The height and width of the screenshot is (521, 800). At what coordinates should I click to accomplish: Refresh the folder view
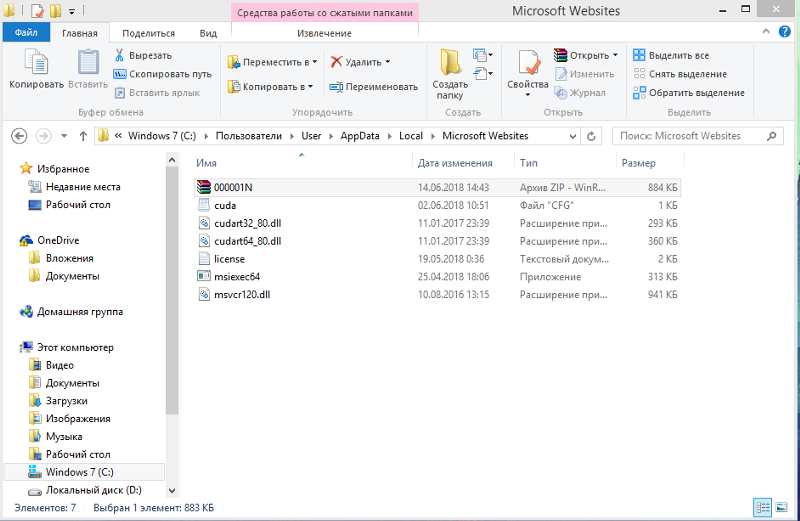pyautogui.click(x=591, y=136)
